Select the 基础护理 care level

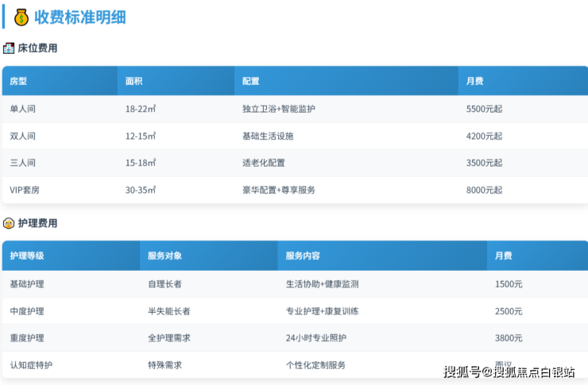pos(27,284)
